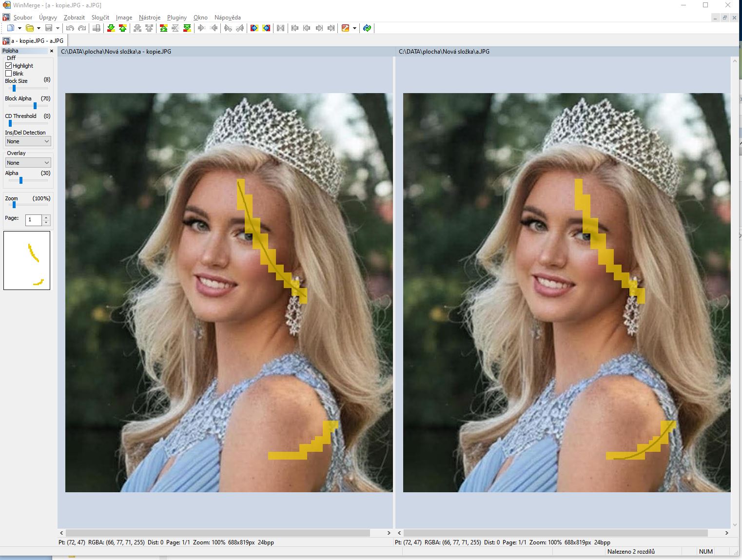
Task: Open the Pluginy menu
Action: pyautogui.click(x=176, y=18)
